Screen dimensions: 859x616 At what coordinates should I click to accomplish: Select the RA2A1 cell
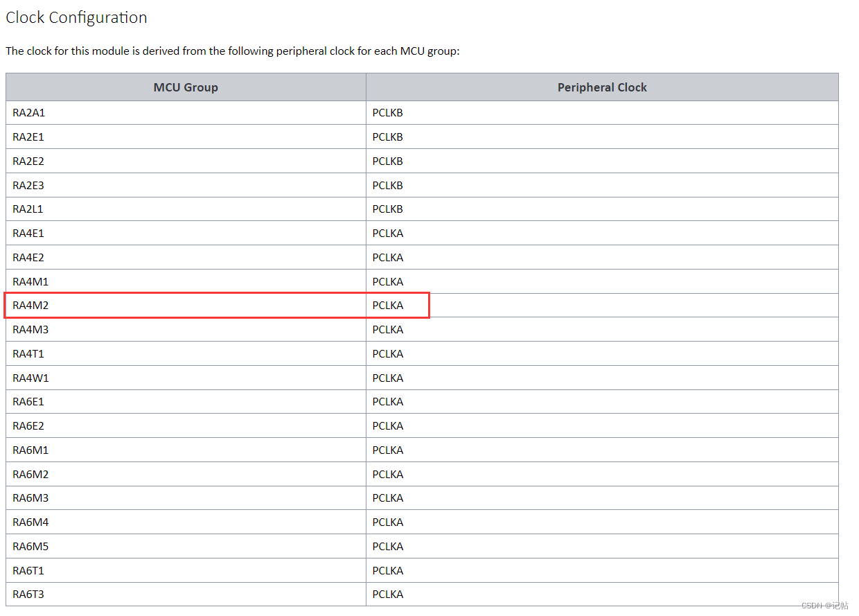coord(28,113)
